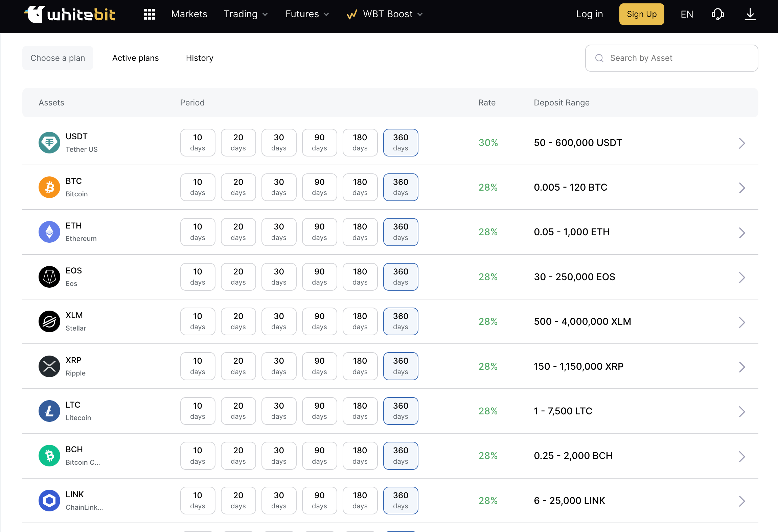Click the WhiteBIT logo
Viewport: 778px width, 532px height.
point(70,14)
